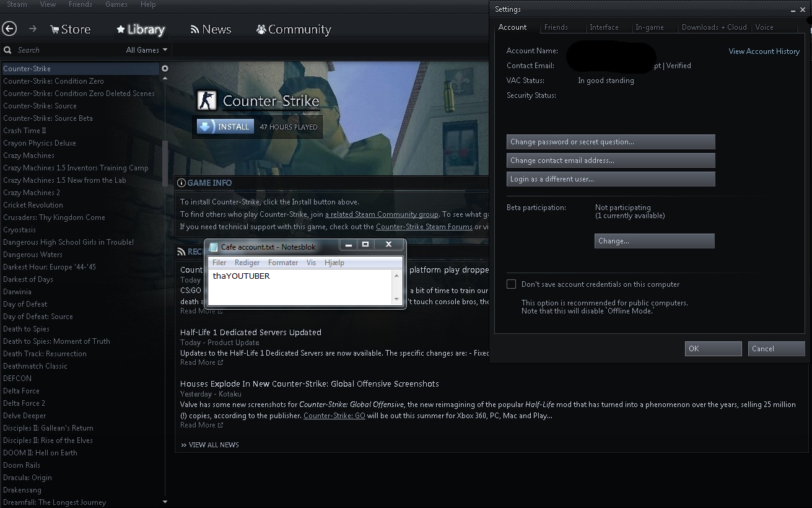This screenshot has height=508, width=812.
Task: Click the game list scroll-down arrow
Action: [x=165, y=502]
